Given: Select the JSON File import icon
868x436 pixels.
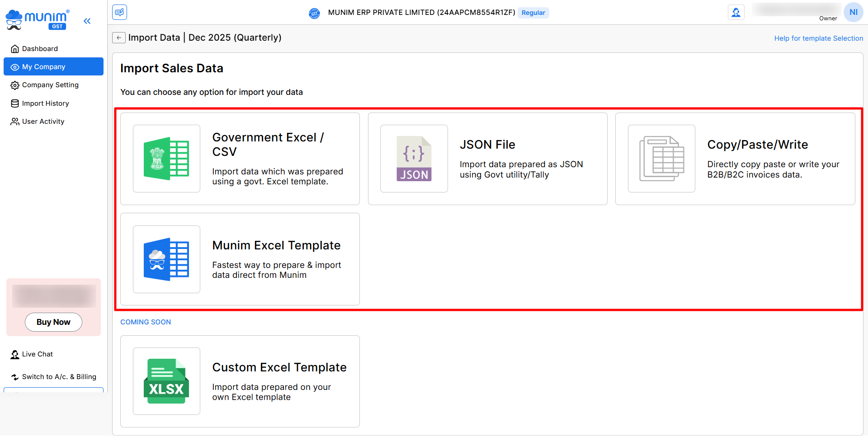Looking at the screenshot, I should point(414,159).
